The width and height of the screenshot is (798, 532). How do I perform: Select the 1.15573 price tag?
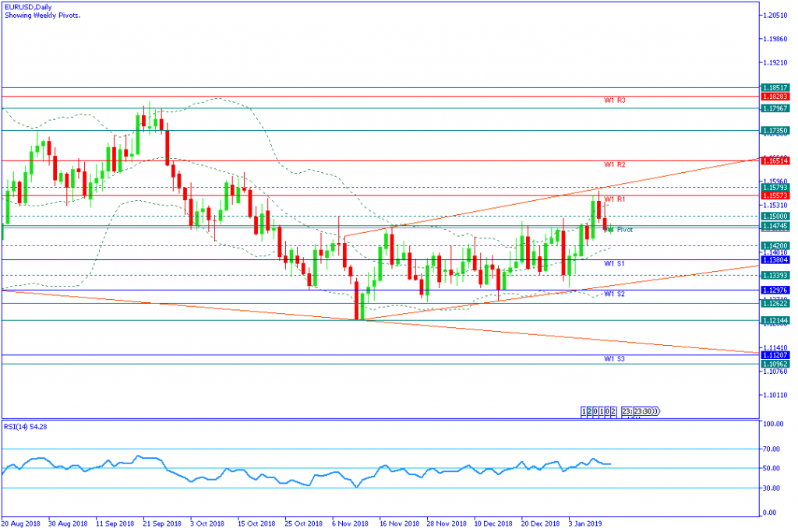pos(776,196)
